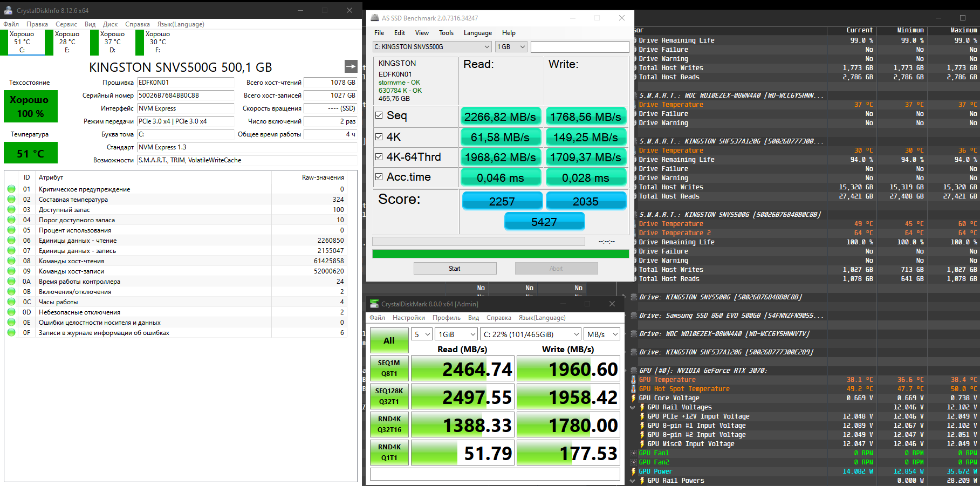This screenshot has height=486, width=980.
Task: Open the 1 GB test size dropdown in AS SSD
Action: tap(511, 47)
